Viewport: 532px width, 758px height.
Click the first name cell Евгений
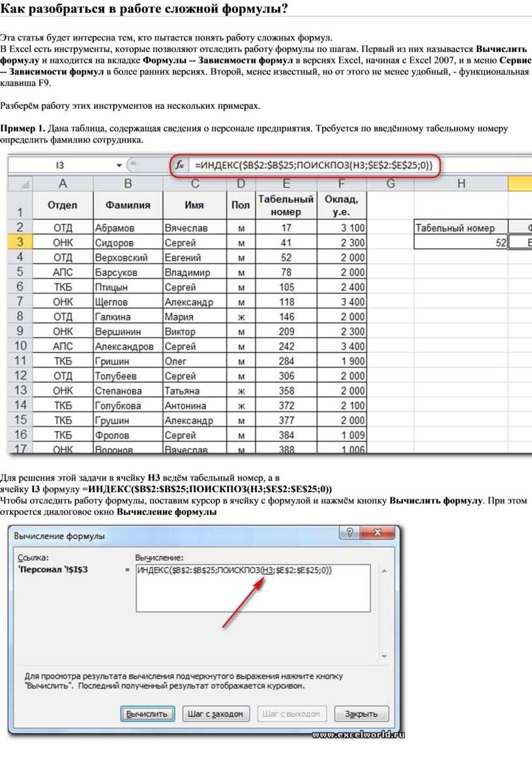pyautogui.click(x=195, y=257)
